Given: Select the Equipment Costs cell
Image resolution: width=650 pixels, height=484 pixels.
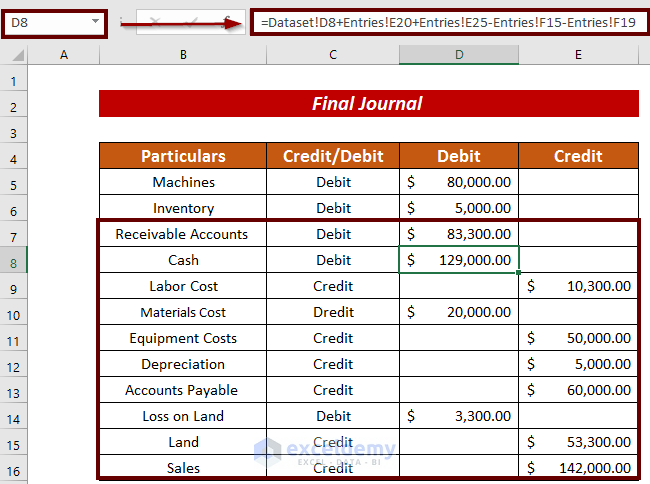Looking at the screenshot, I should click(x=183, y=338).
